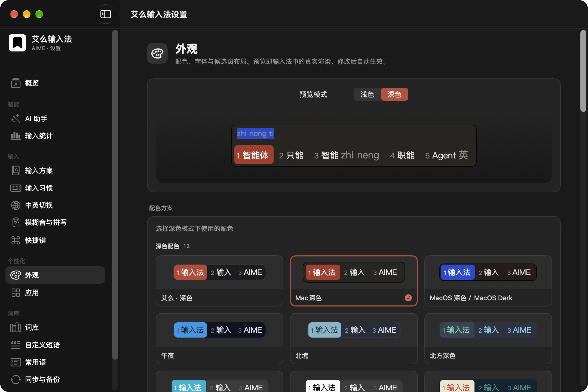Screen dimensions: 588x392
Task: Select the Mac 深色 color scheme card
Action: point(354,281)
